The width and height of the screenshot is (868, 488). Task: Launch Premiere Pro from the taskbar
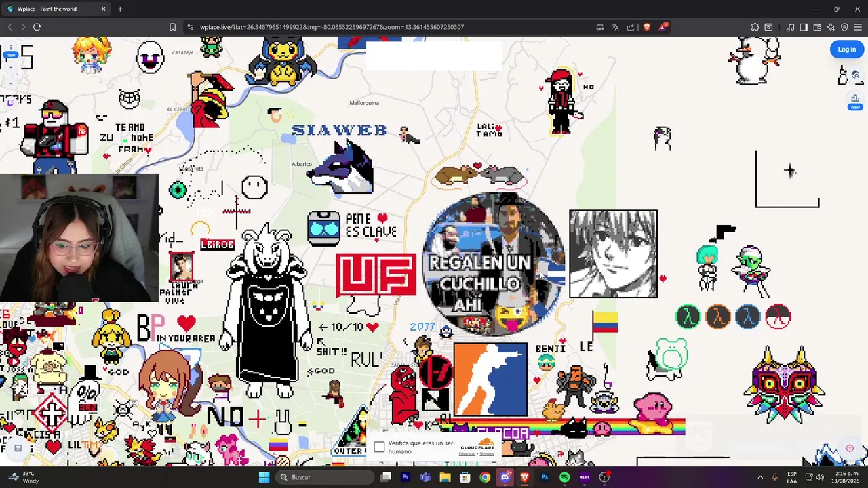point(406,477)
